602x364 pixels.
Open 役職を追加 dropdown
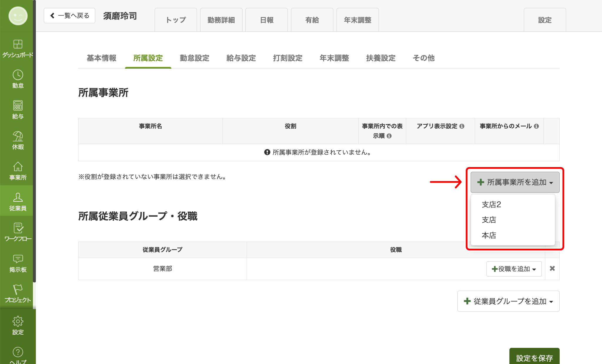[514, 269]
